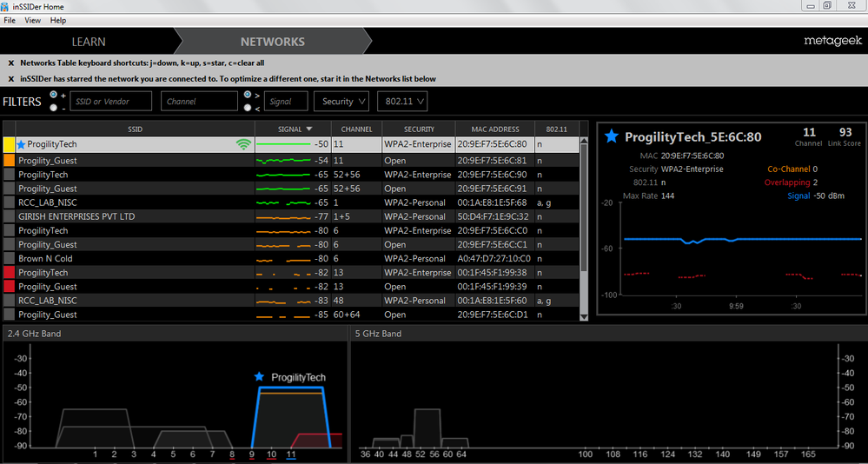The image size is (868, 464).
Task: Select the greater-than signal filter radio
Action: (x=248, y=95)
